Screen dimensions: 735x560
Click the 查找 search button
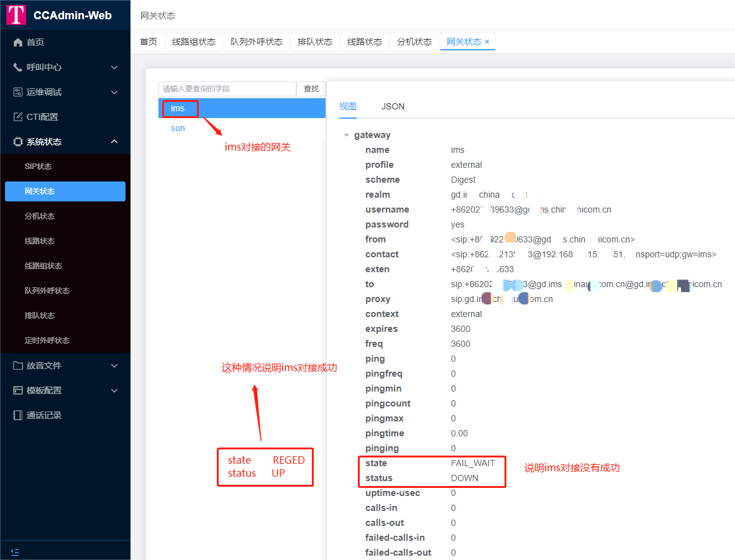tap(311, 89)
